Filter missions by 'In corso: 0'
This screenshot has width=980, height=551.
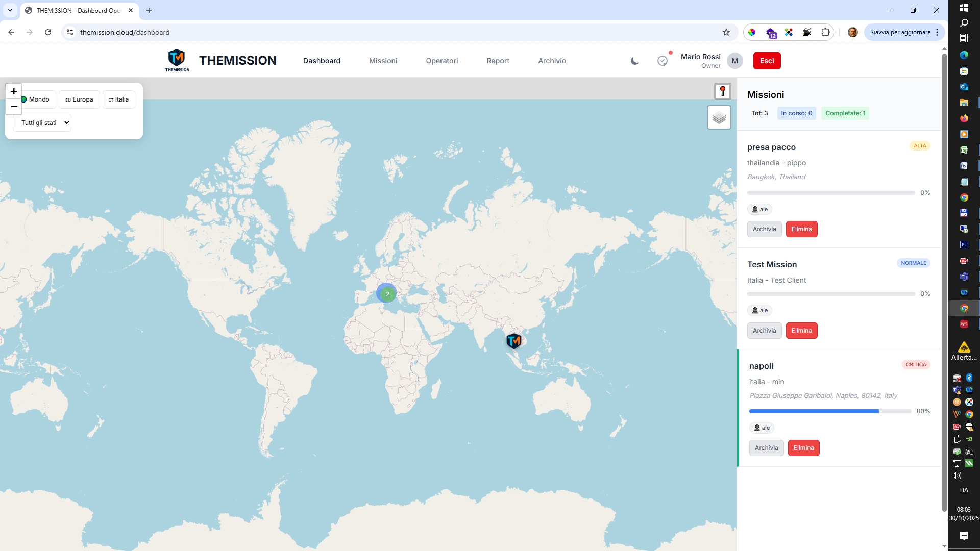click(796, 113)
